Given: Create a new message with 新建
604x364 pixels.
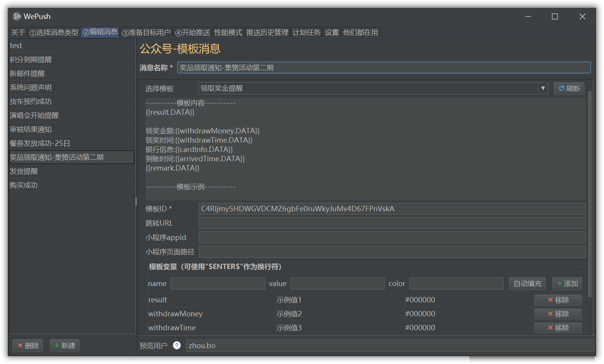Looking at the screenshot, I should 64,345.
